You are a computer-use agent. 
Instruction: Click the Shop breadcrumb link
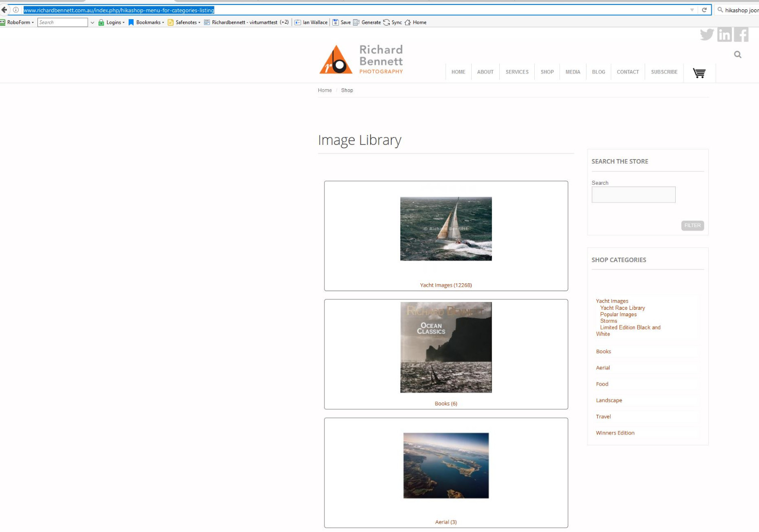(x=347, y=90)
